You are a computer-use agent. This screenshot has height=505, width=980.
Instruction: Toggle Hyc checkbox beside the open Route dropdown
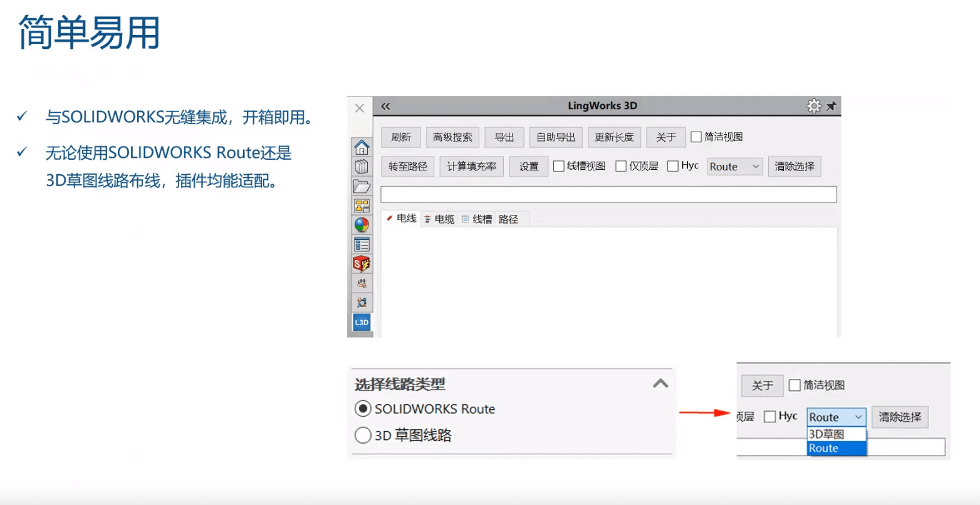point(770,417)
